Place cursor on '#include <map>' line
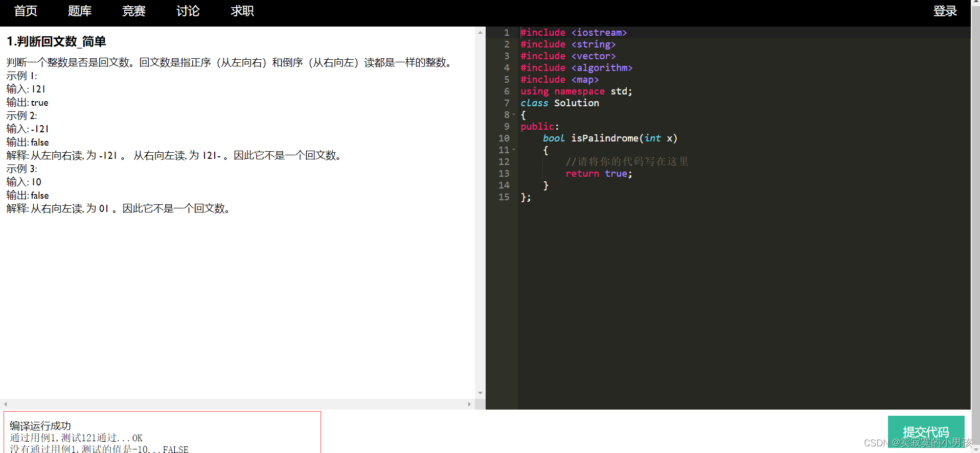This screenshot has width=980, height=453. 560,80
